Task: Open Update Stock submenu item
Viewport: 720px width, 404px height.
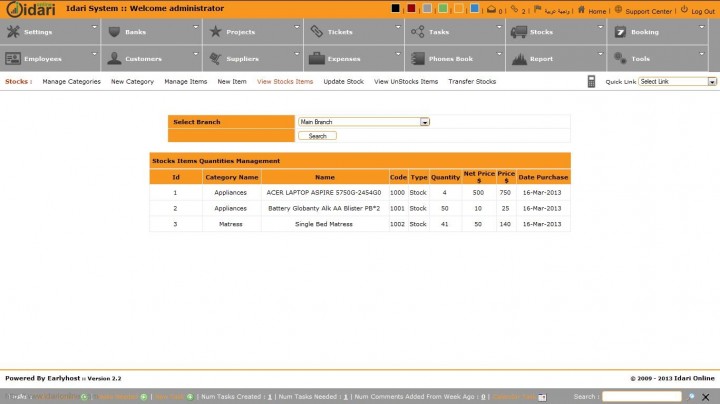Action: 343,81
